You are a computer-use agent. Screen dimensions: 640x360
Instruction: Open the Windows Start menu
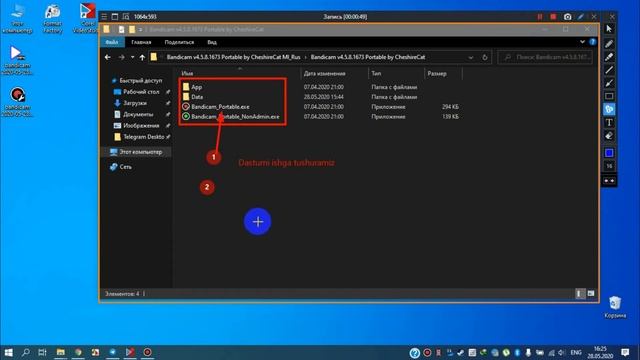(x=8, y=352)
